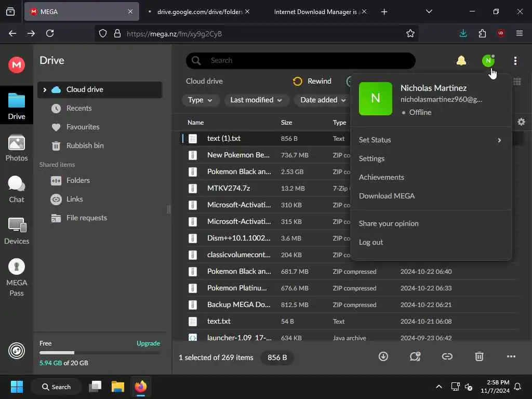Open the Firefox hamburger menu
Screen dimensions: 532x399
pos(519,33)
